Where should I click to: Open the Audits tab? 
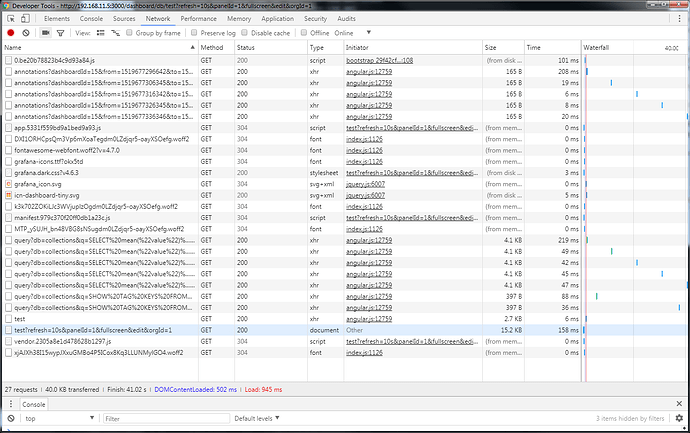click(x=346, y=18)
